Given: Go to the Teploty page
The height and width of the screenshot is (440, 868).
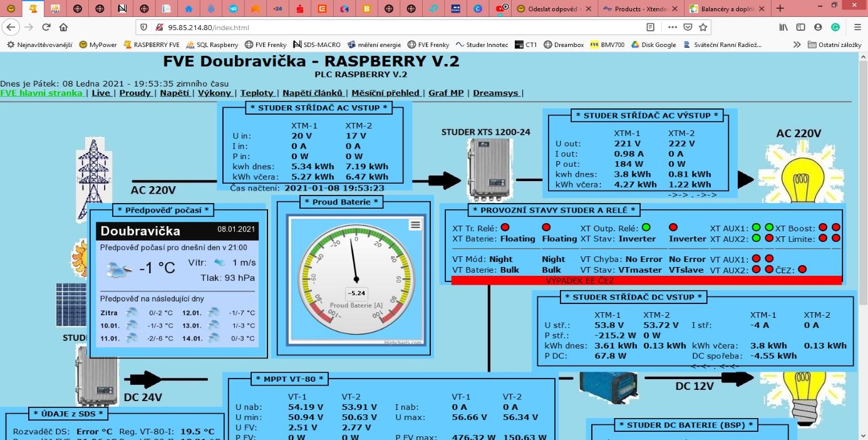Looking at the screenshot, I should point(257,93).
